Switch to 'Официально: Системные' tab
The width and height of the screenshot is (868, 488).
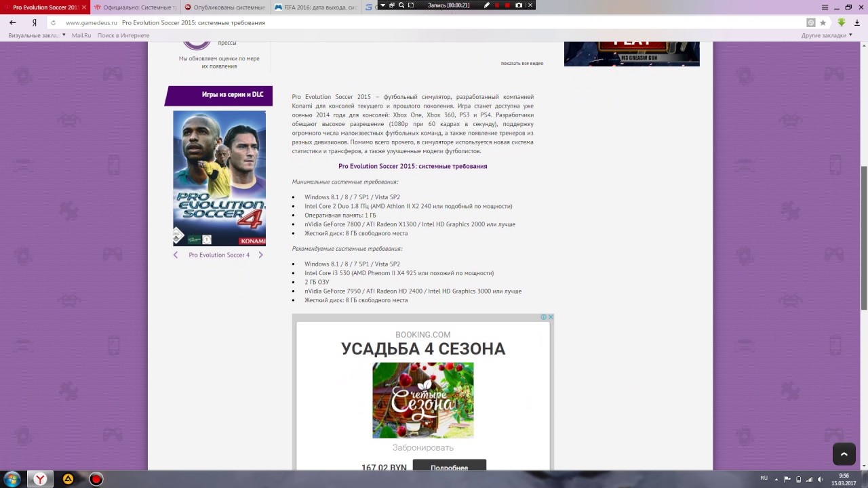[x=135, y=7]
